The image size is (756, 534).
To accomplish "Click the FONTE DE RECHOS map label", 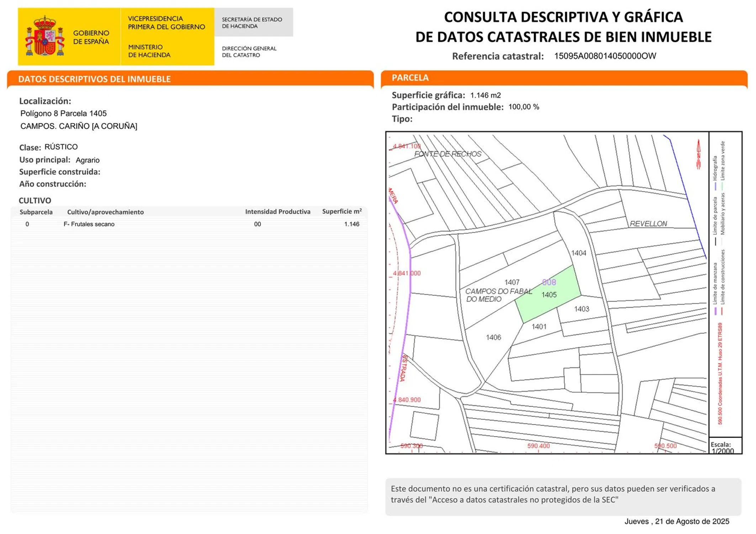I will click(x=448, y=154).
